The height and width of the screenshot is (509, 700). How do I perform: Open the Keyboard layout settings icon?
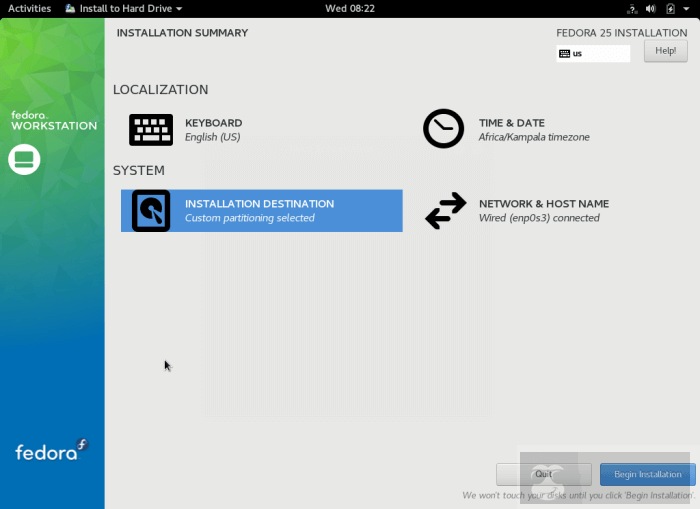(151, 130)
